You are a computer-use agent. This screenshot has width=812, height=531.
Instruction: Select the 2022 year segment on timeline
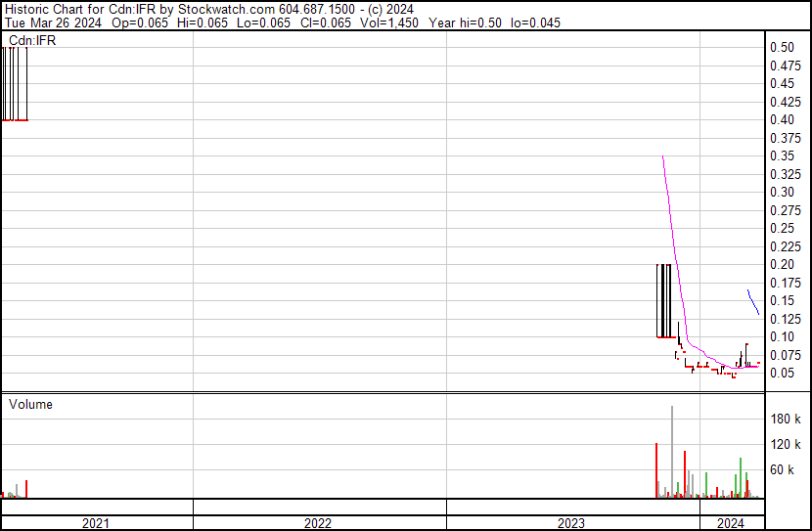320,522
